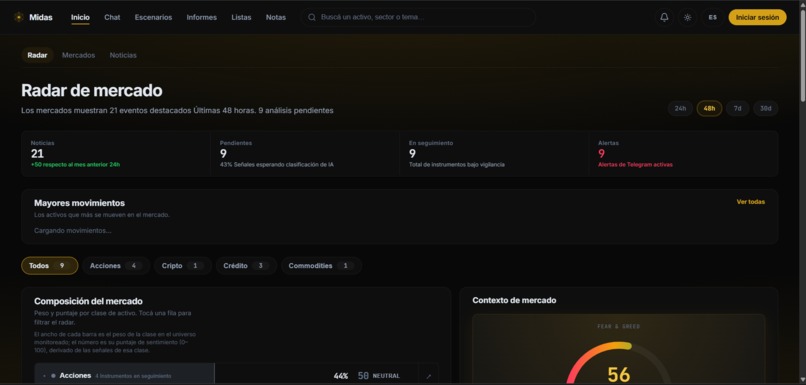Open the notifications bell
This screenshot has width=806, height=385.
pos(664,17)
